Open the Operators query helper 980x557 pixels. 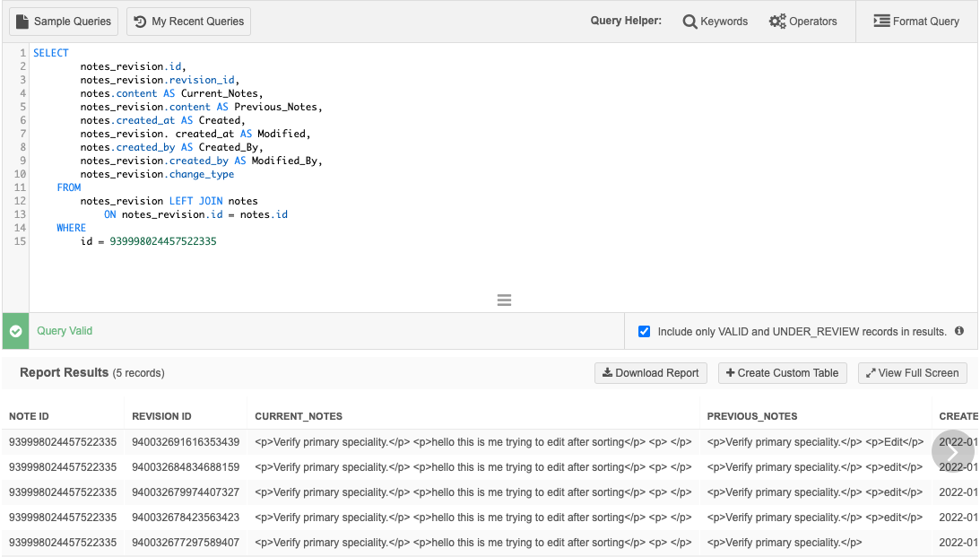[x=802, y=22]
